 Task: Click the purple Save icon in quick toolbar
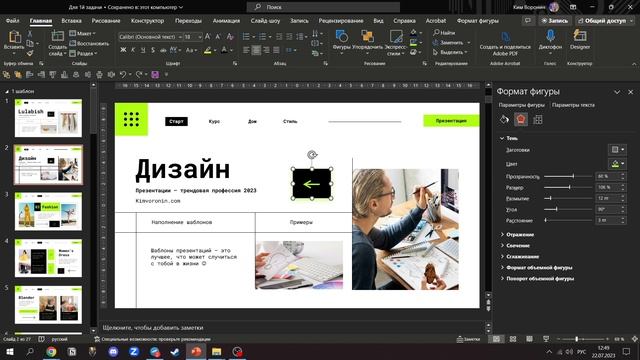click(155, 75)
